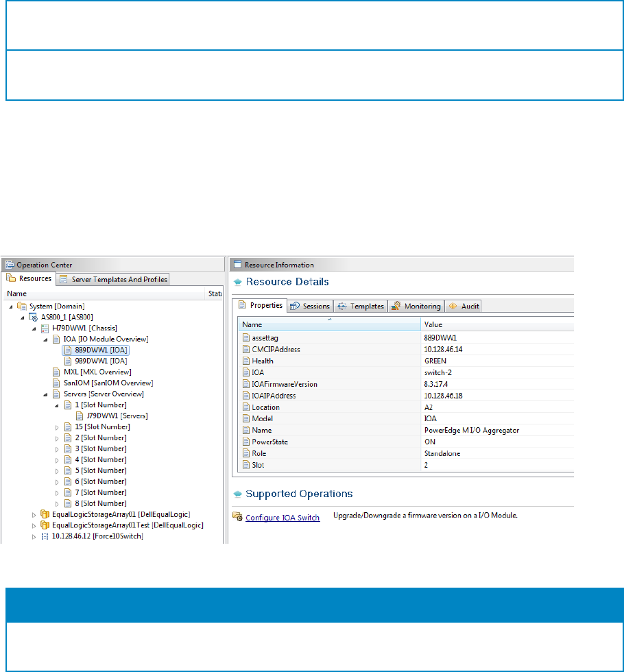Click the Supported Operations section bullet icon
The image size is (624, 672).
[237, 494]
